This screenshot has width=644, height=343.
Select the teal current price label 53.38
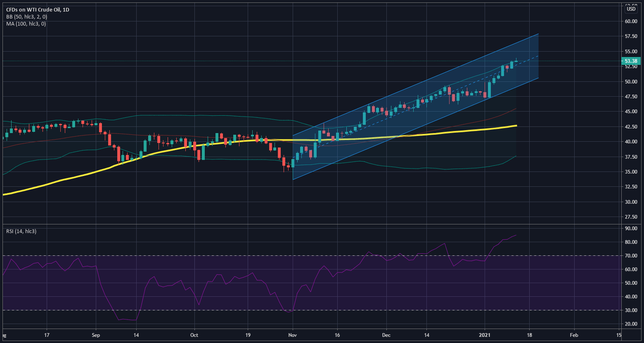click(x=631, y=61)
